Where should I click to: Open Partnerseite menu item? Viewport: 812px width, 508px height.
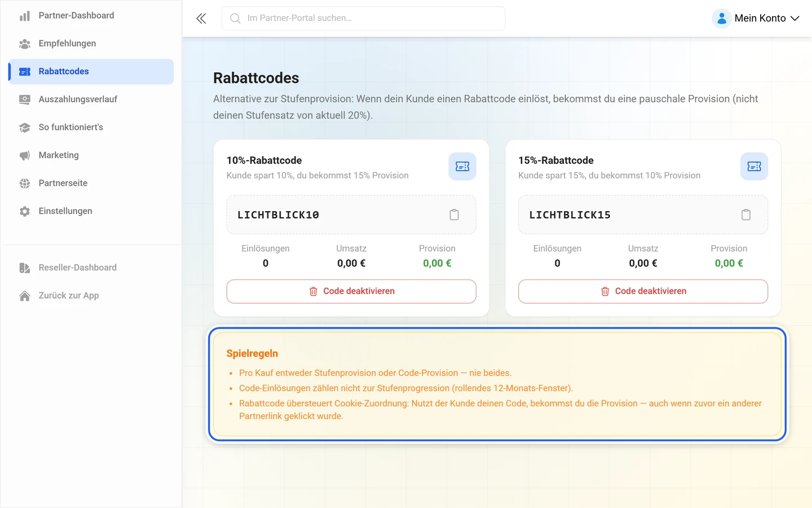91,183
